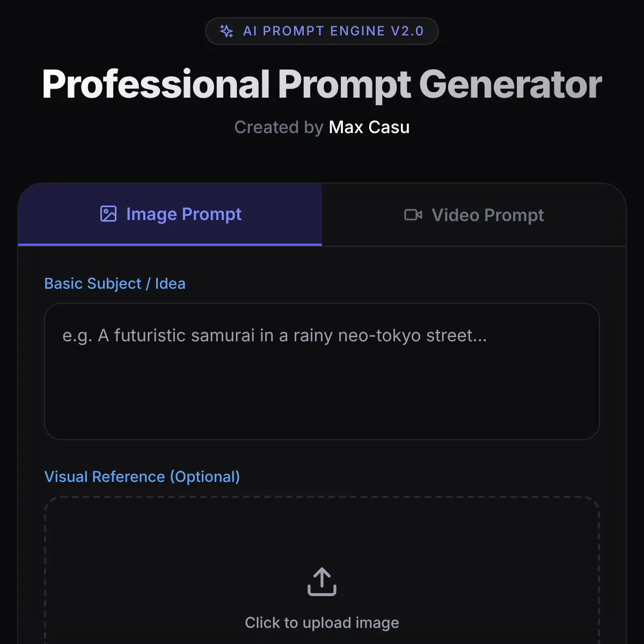Click the Basic Subject / Idea label
This screenshot has width=644, height=644.
(115, 283)
